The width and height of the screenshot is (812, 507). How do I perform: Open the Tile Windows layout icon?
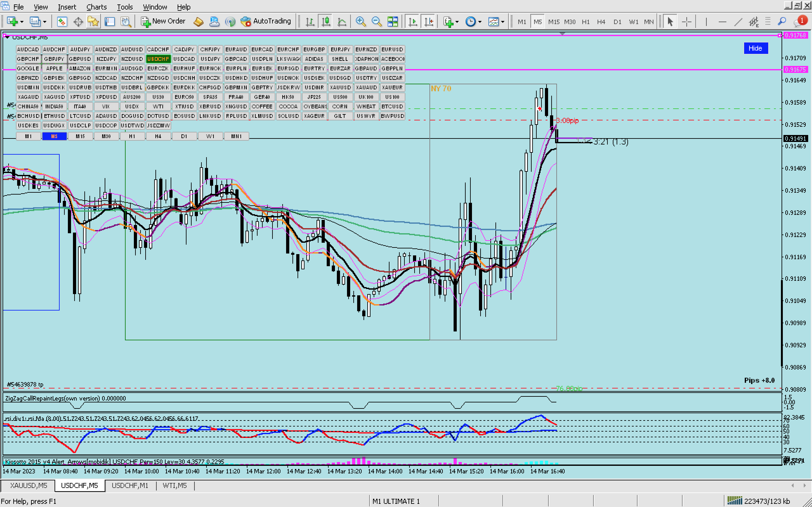point(392,22)
